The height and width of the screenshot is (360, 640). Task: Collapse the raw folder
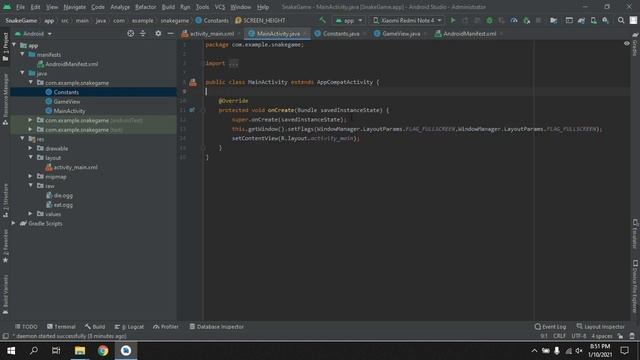(x=31, y=186)
